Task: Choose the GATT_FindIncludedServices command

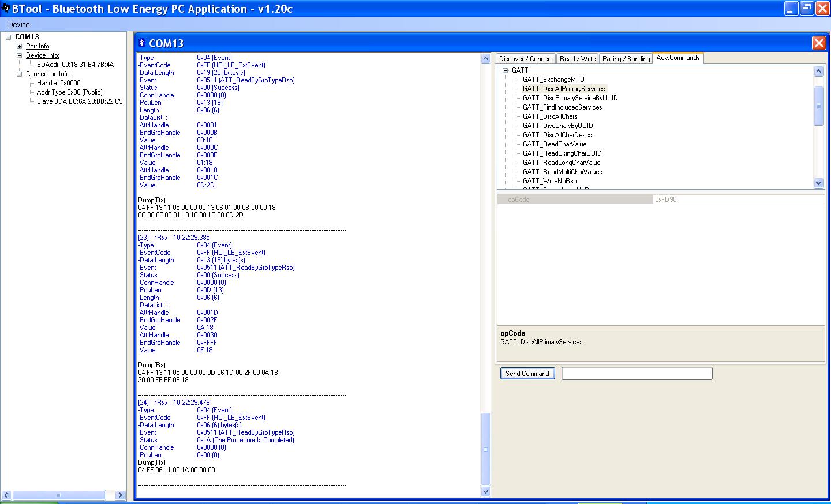Action: (x=563, y=107)
